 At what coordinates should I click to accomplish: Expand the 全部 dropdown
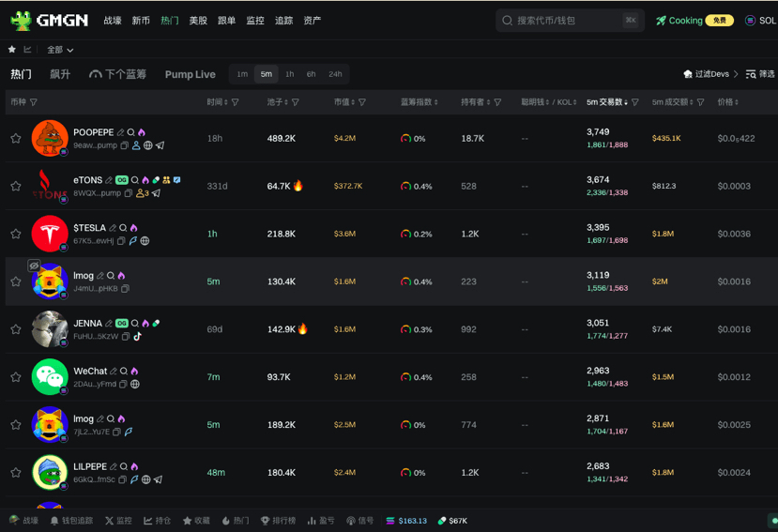[60, 50]
